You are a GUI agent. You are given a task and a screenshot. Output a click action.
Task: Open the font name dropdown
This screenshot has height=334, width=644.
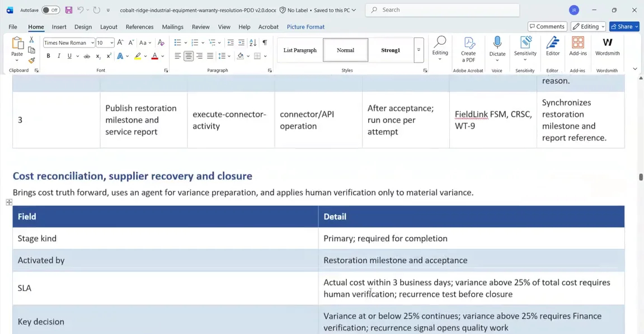click(92, 43)
